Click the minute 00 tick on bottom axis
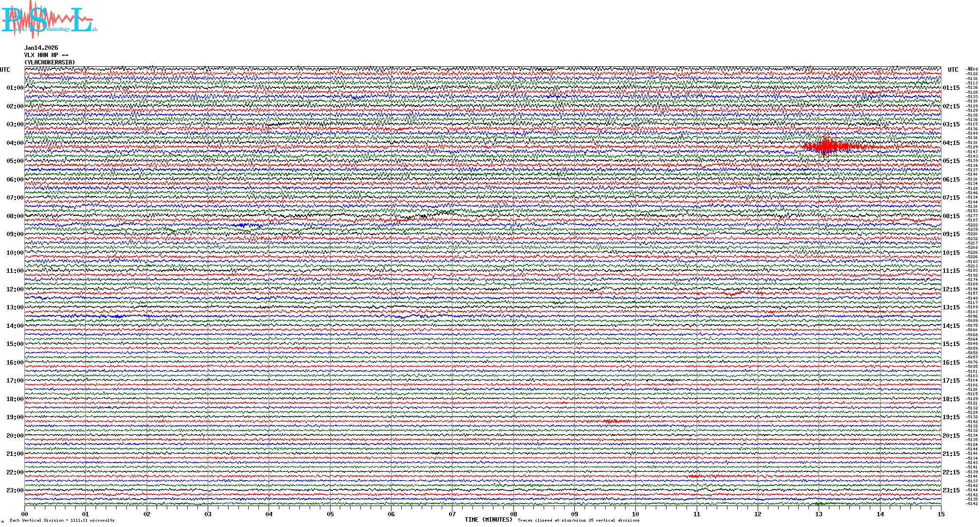This screenshot has height=527, width=980. tap(25, 514)
